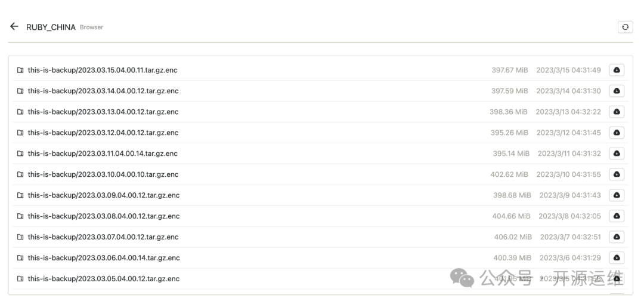
Task: Download the 2023.03.14 backup archive
Action: click(617, 91)
